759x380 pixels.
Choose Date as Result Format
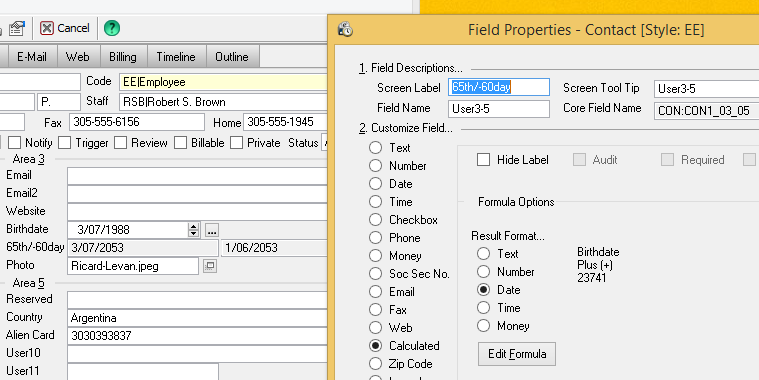pyautogui.click(x=484, y=289)
